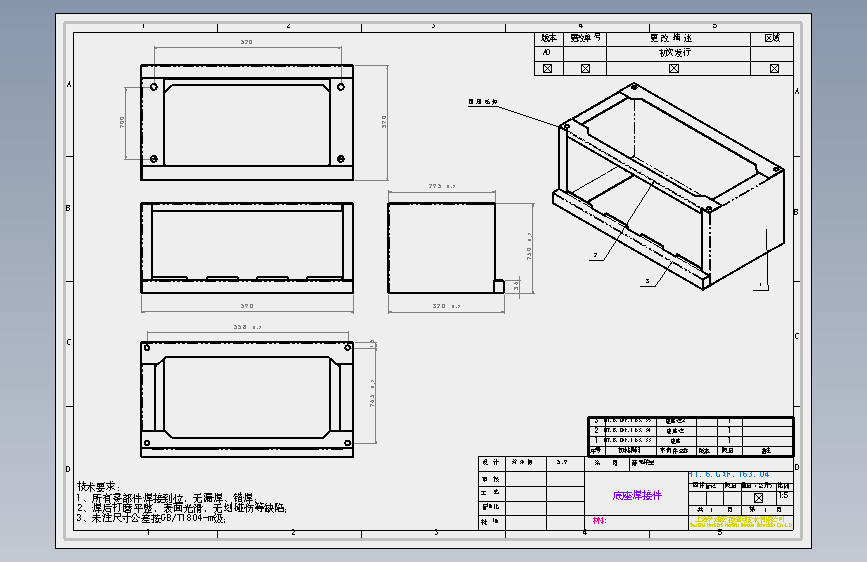Click the 备注 parts list header

coord(766,451)
